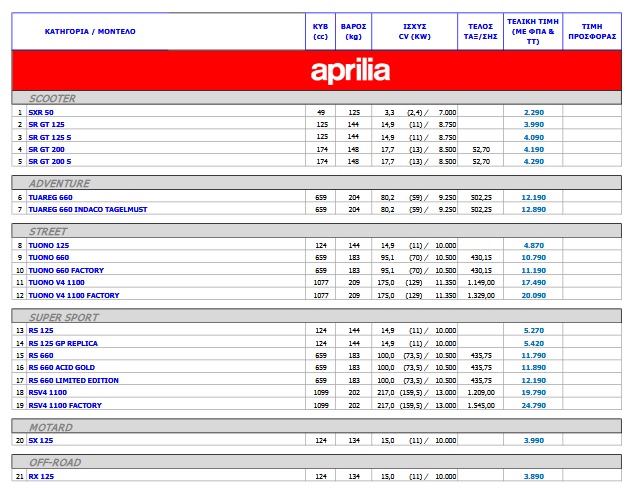The height and width of the screenshot is (488, 636).
Task: Select the RS 660 model name
Action: click(x=41, y=355)
